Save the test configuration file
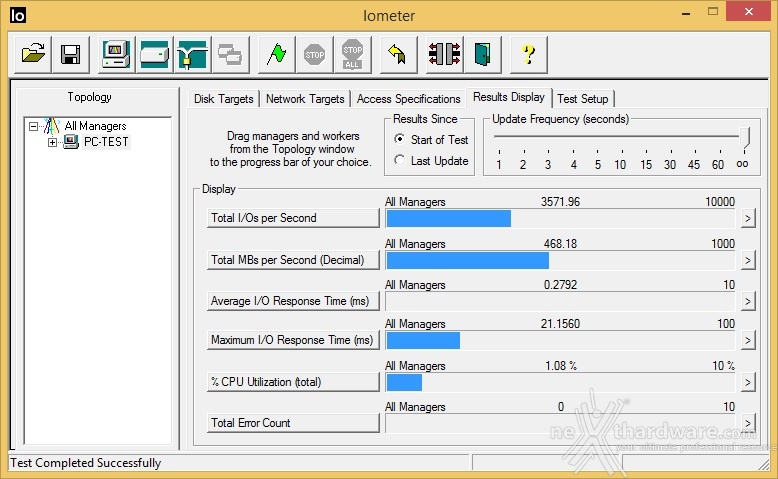778x479 pixels. 70,54
